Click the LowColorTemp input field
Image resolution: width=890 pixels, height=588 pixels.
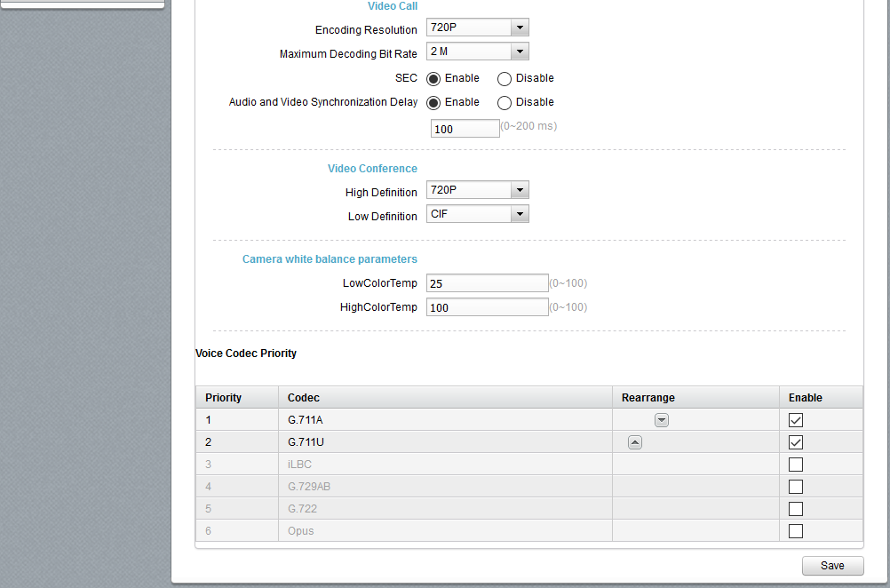487,283
